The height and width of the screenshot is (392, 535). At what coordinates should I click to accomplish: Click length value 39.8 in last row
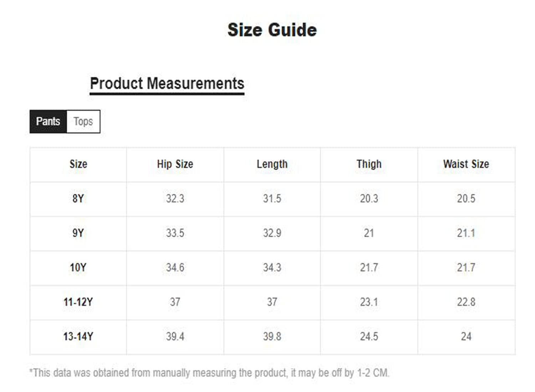[272, 336]
